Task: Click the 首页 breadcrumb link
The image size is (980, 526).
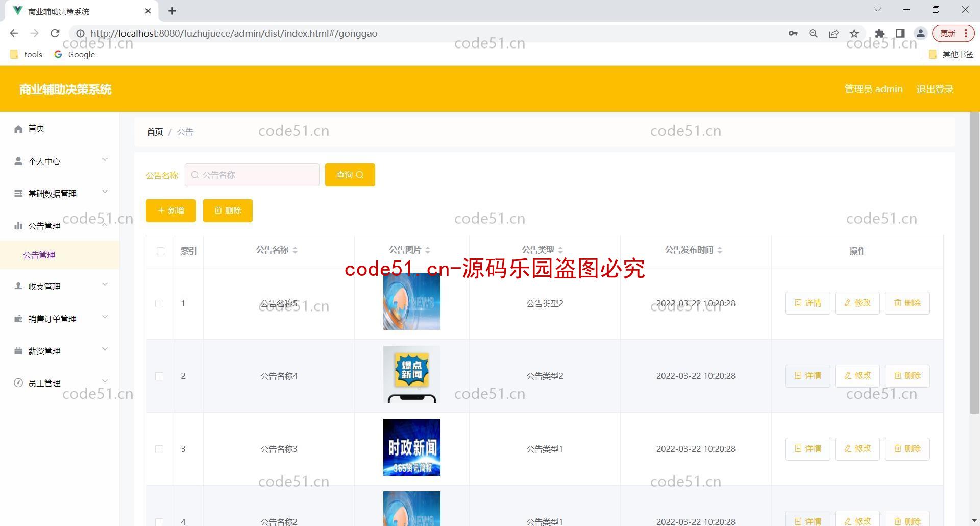Action: pyautogui.click(x=155, y=132)
